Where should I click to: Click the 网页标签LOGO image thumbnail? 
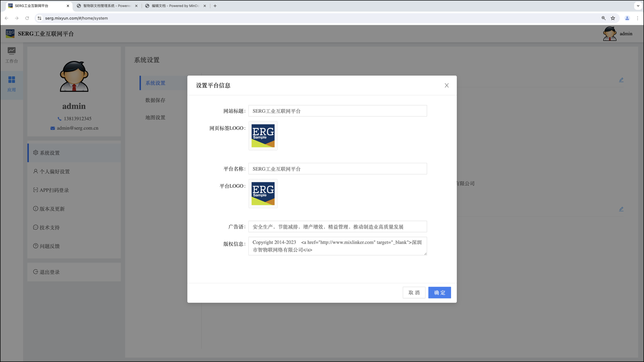tap(263, 136)
